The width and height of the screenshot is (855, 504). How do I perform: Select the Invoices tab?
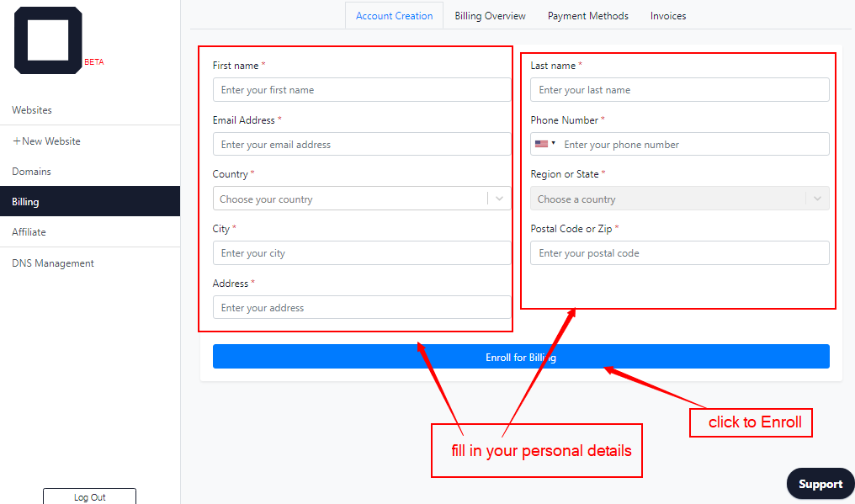point(668,16)
